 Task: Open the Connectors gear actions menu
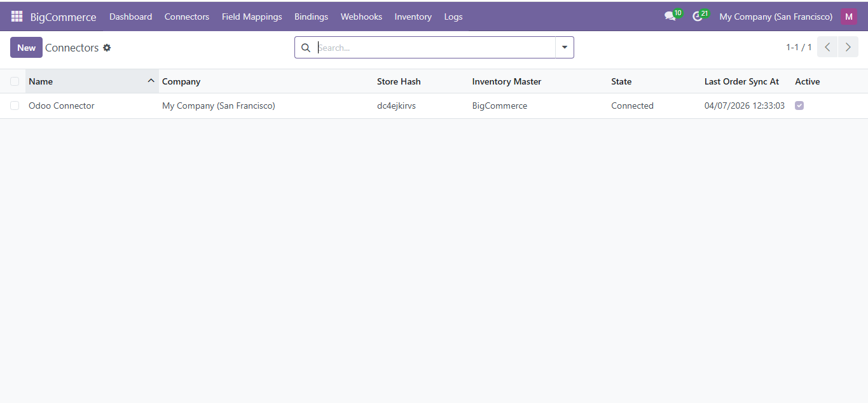click(x=107, y=48)
